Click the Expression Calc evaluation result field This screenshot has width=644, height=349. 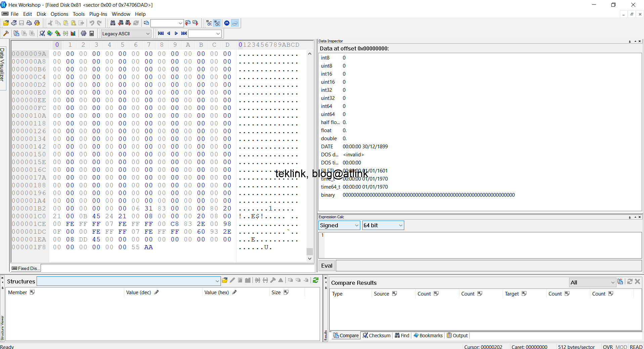489,266
